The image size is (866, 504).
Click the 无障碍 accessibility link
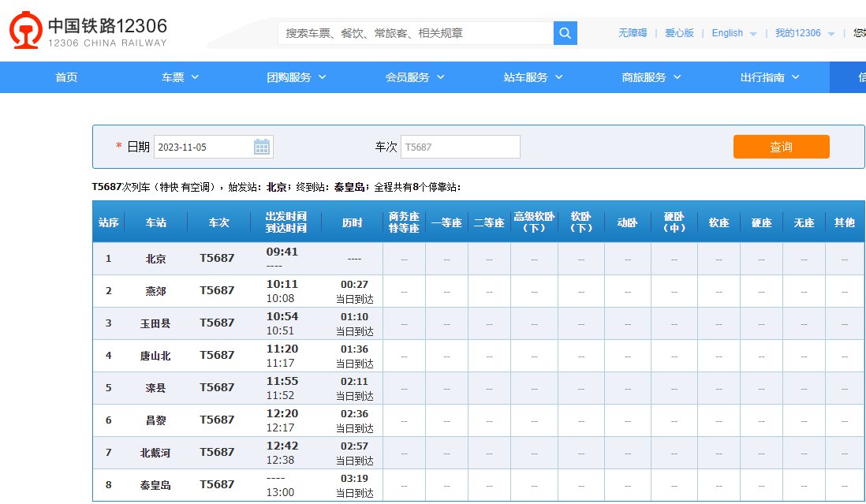point(633,33)
